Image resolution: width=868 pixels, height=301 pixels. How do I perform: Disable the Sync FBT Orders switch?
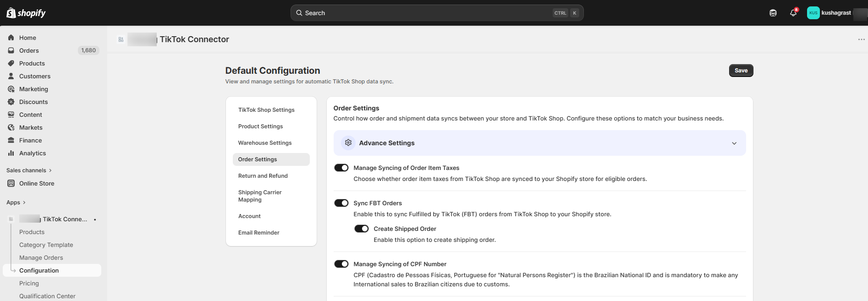tap(341, 203)
